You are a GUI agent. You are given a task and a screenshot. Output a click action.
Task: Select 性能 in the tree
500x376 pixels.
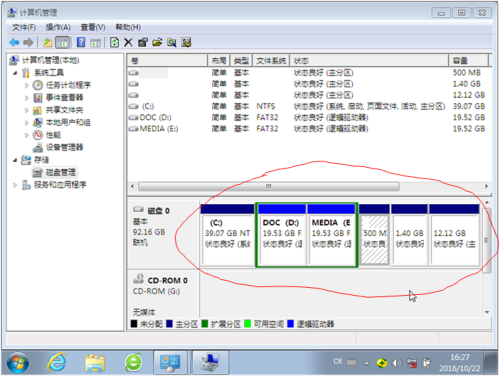click(53, 135)
